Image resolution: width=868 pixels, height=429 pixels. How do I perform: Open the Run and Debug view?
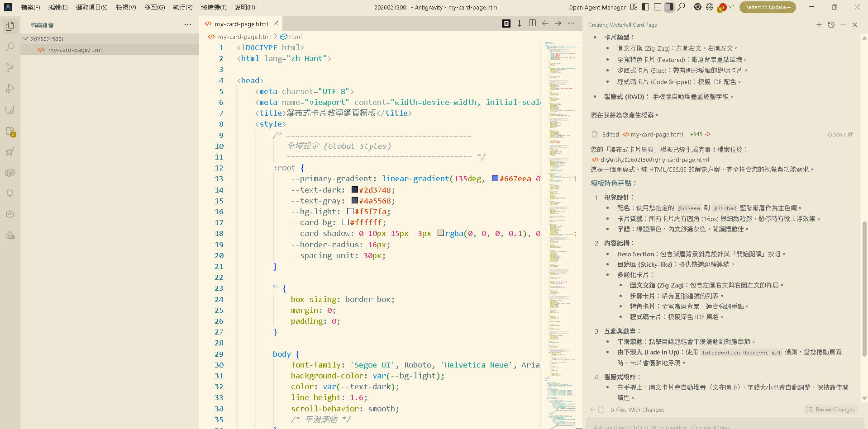(x=10, y=89)
